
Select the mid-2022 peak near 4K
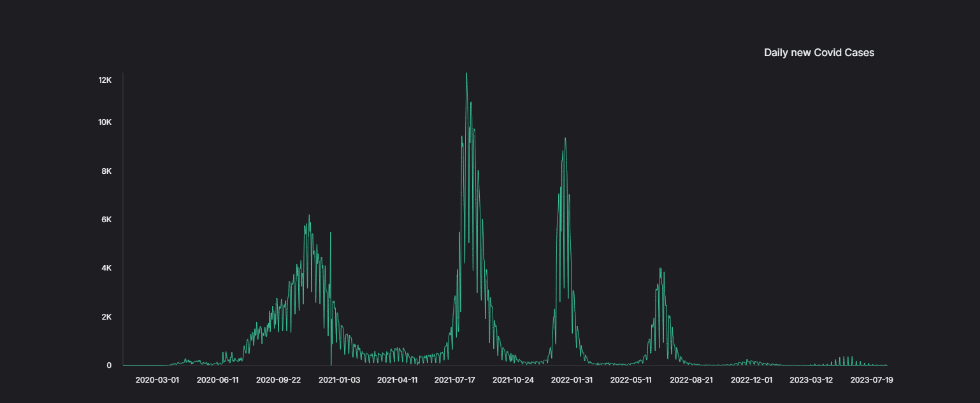[660, 269]
